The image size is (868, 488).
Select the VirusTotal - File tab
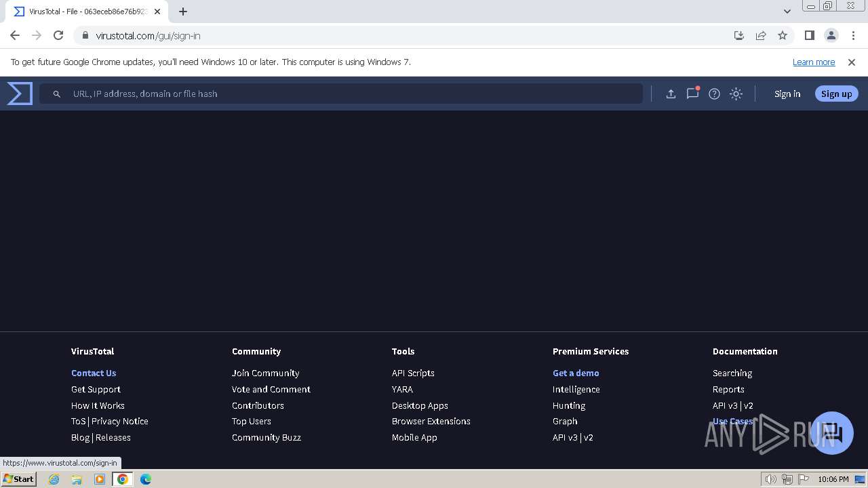[87, 12]
